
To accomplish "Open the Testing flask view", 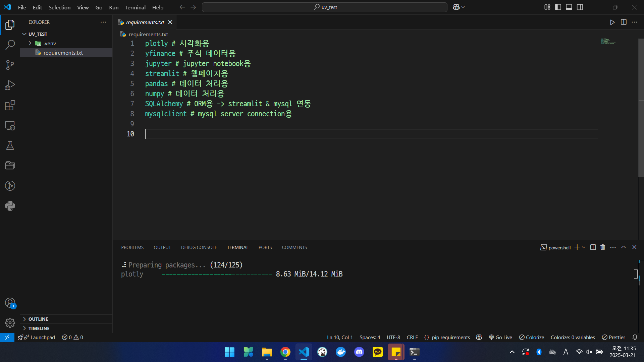I will pyautogui.click(x=10, y=145).
